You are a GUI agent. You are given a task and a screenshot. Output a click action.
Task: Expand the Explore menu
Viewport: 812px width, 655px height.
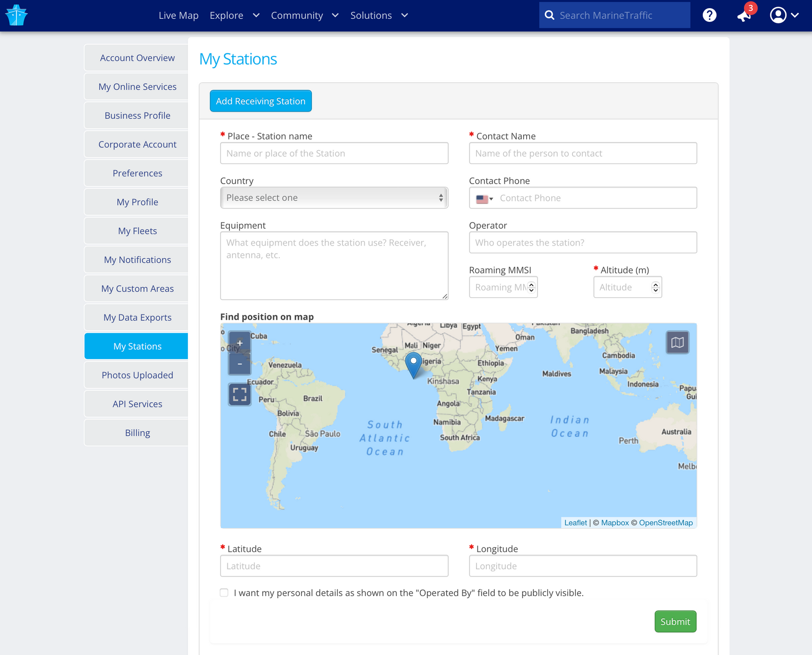(234, 15)
